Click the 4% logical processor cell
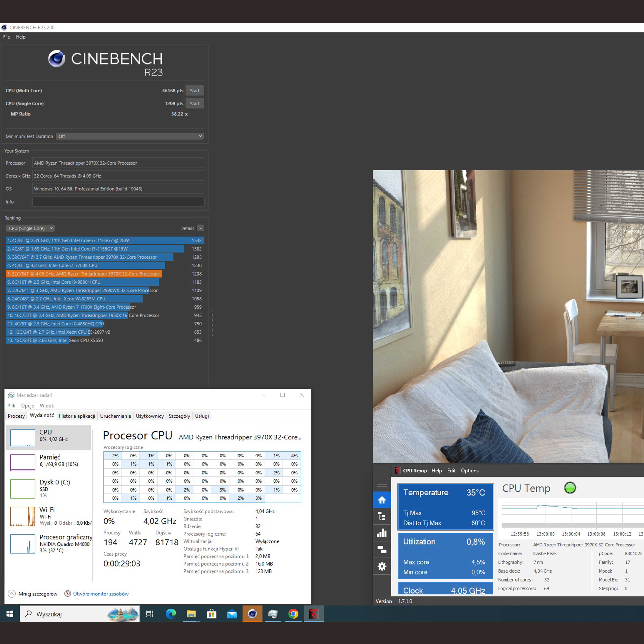Viewport: 644px width, 644px height. click(292, 456)
